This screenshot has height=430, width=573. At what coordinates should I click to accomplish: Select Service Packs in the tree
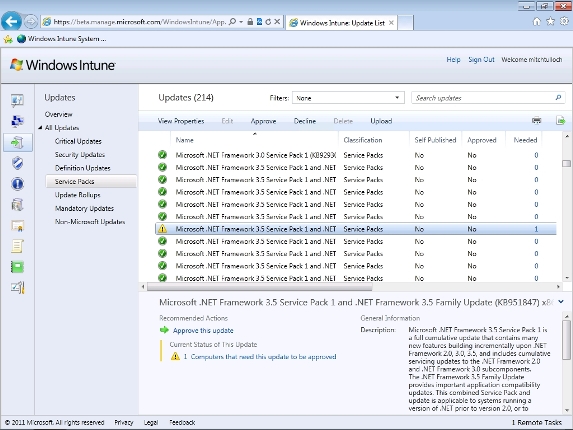click(x=91, y=182)
